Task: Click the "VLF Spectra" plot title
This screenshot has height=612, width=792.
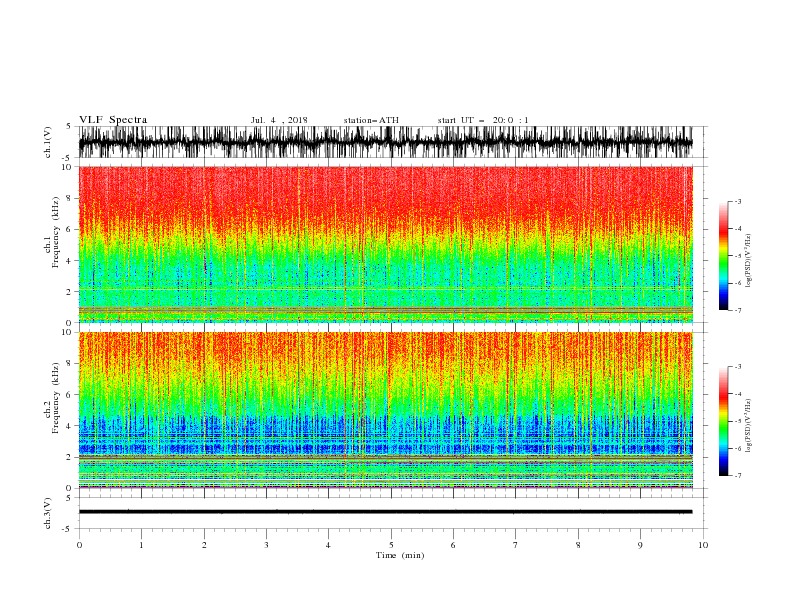Action: (x=113, y=120)
